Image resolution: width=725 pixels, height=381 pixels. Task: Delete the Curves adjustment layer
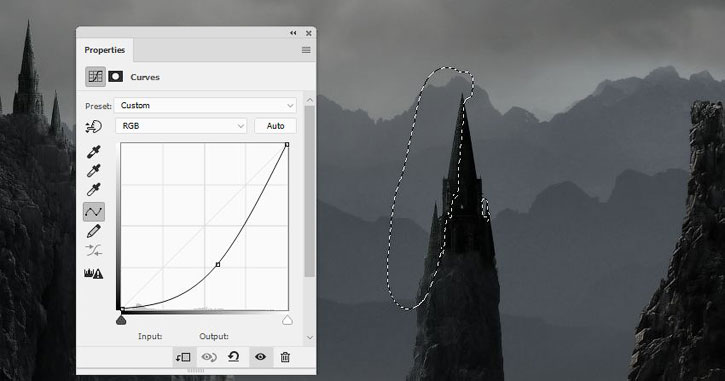click(x=285, y=357)
